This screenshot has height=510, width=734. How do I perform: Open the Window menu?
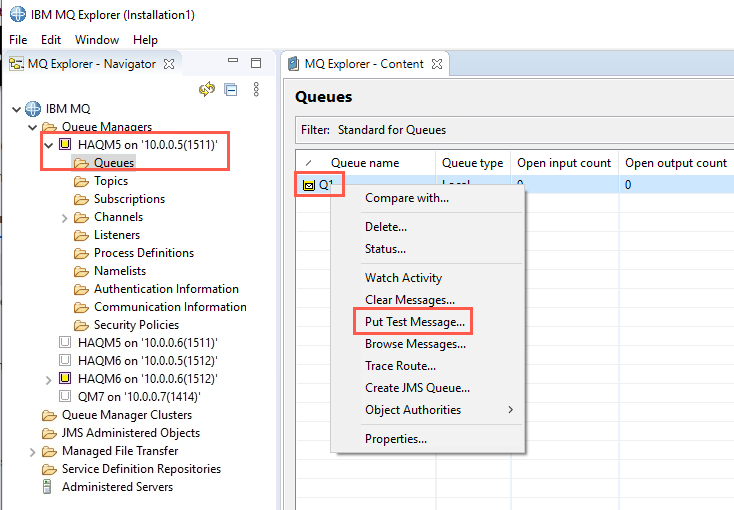pos(97,40)
